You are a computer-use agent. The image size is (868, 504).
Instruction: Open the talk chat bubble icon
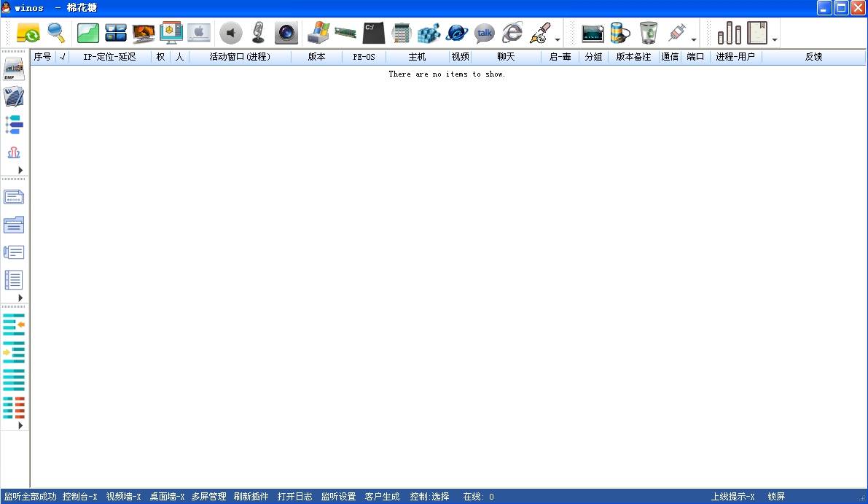(x=485, y=34)
